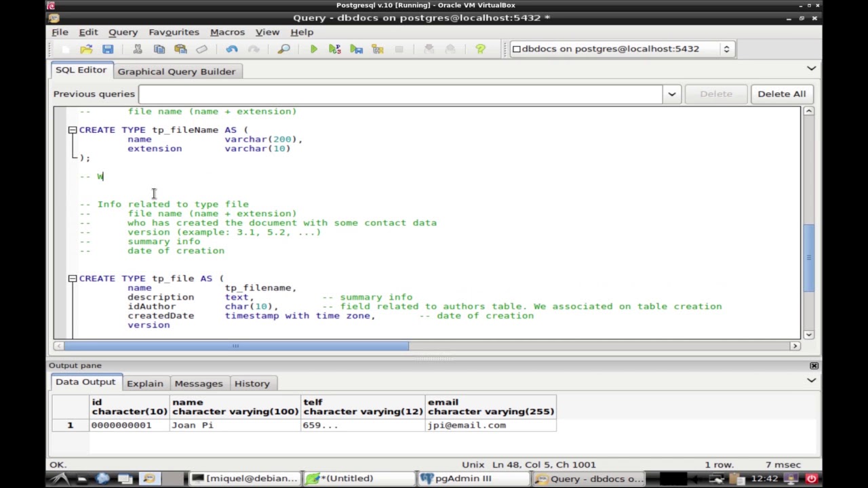This screenshot has width=868, height=488.
Task: Click the red power icon in taskbar
Action: pyautogui.click(x=811, y=479)
